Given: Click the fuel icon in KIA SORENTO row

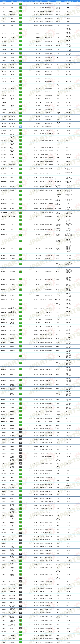Looking at the screenshot, I should (x=21, y=165).
